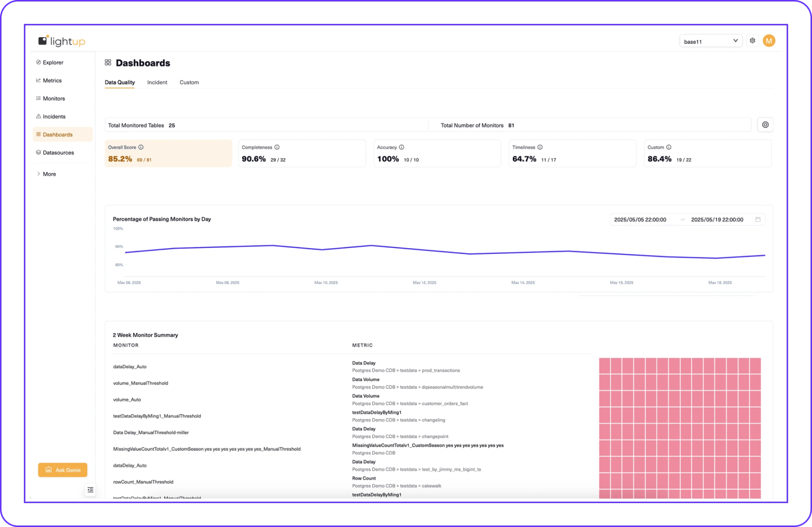Click the Datasources database icon

click(38, 152)
